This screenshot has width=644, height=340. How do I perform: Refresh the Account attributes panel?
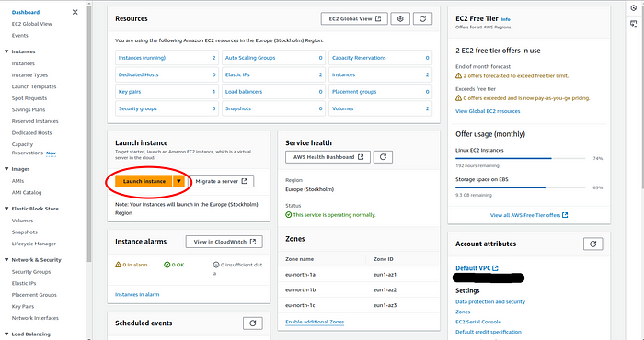point(593,244)
